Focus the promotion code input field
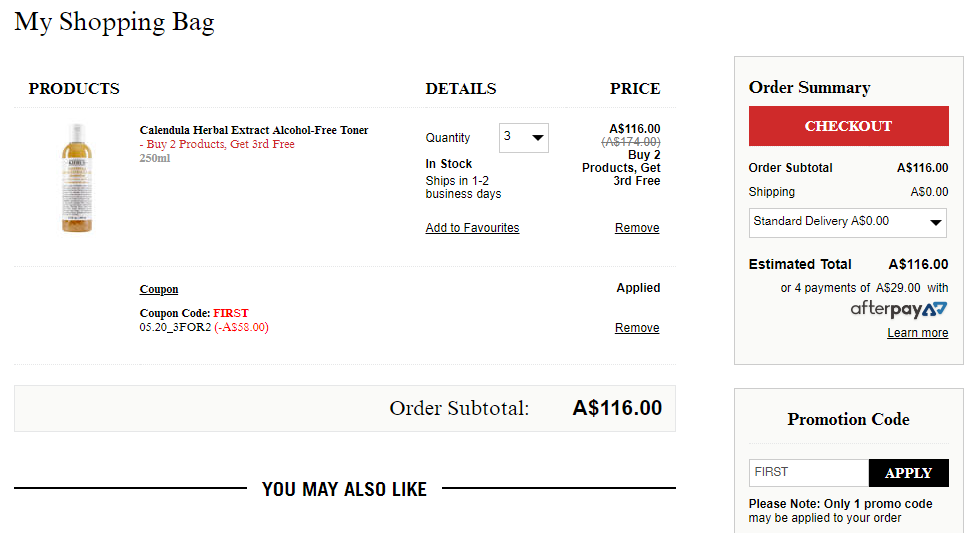This screenshot has height=533, width=971. pos(809,473)
